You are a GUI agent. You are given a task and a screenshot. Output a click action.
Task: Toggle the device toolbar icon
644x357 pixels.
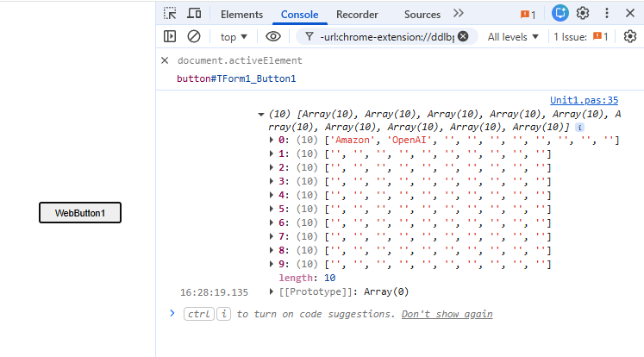pos(194,14)
